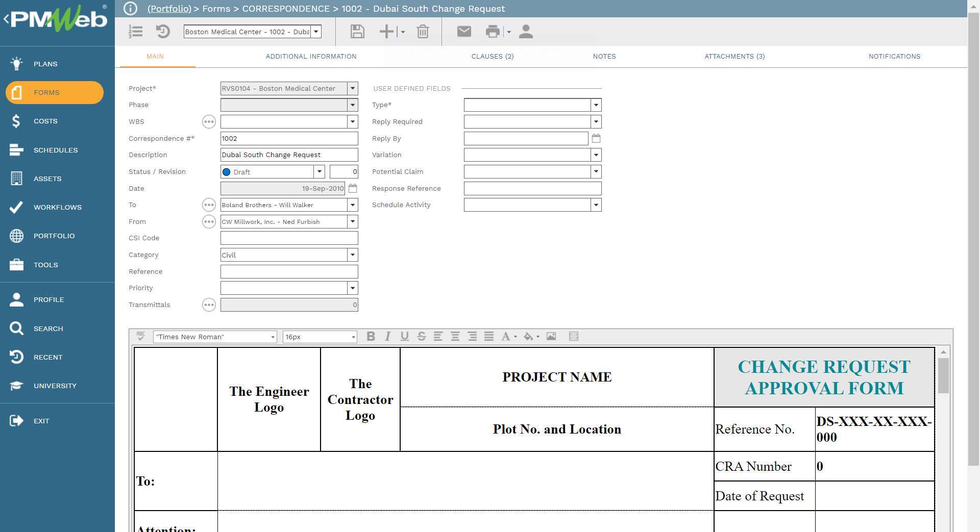Click the insert image icon in editor
980x532 pixels.
(x=551, y=336)
